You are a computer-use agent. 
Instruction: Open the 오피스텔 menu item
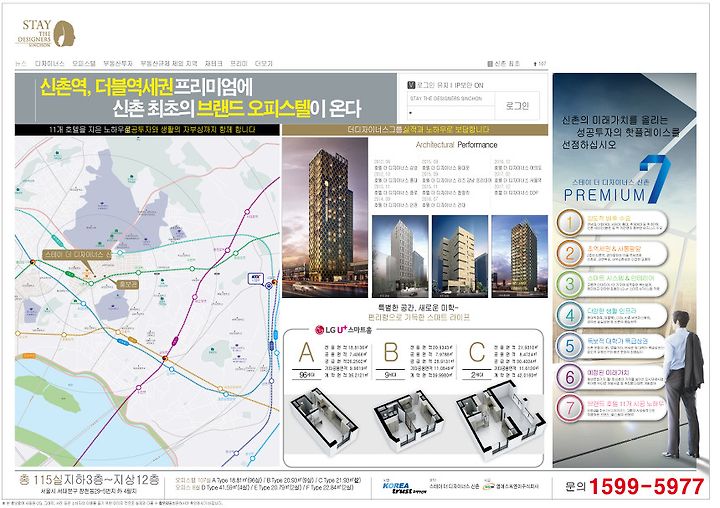84,63
